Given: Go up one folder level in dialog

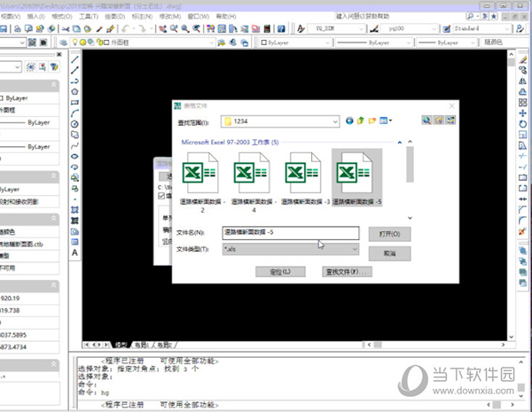Looking at the screenshot, I should [360, 120].
